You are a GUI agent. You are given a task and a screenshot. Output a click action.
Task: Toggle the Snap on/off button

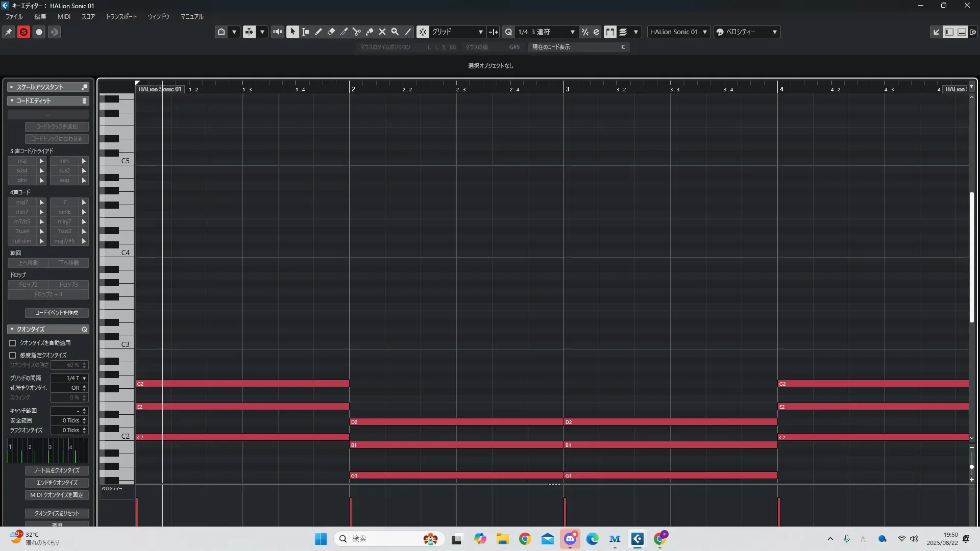pos(423,32)
